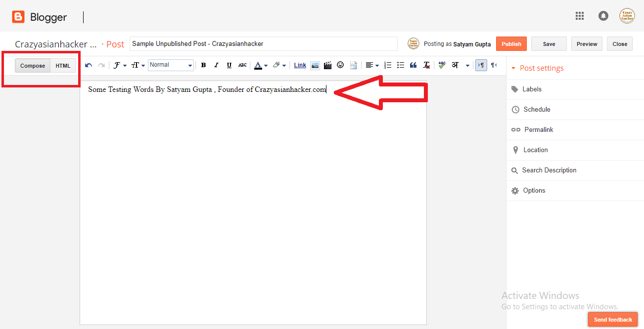Preview the post
The height and width of the screenshot is (329, 644).
pyautogui.click(x=587, y=43)
